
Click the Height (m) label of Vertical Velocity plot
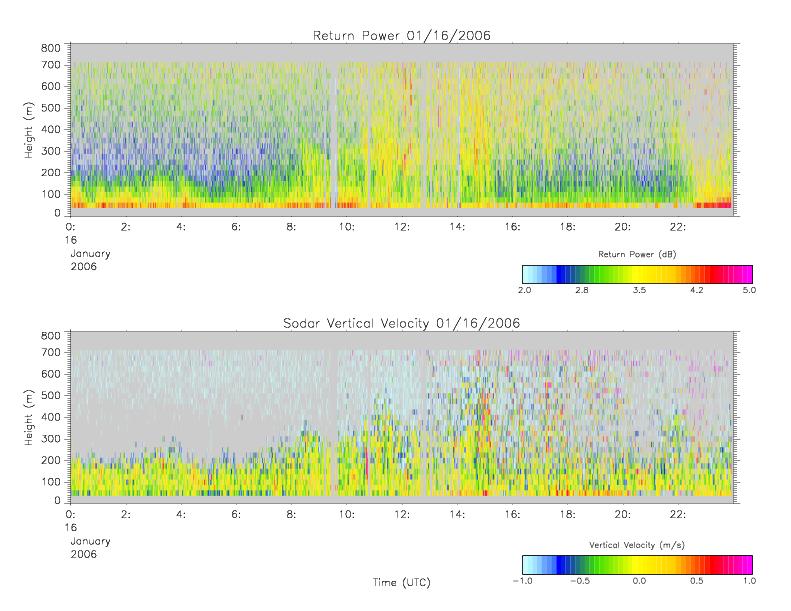pos(29,417)
